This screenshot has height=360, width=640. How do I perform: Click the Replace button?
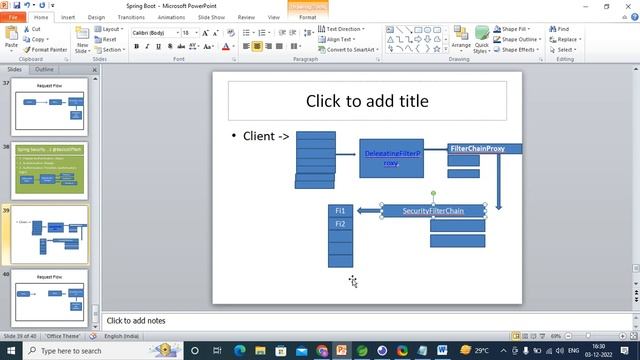(565, 39)
